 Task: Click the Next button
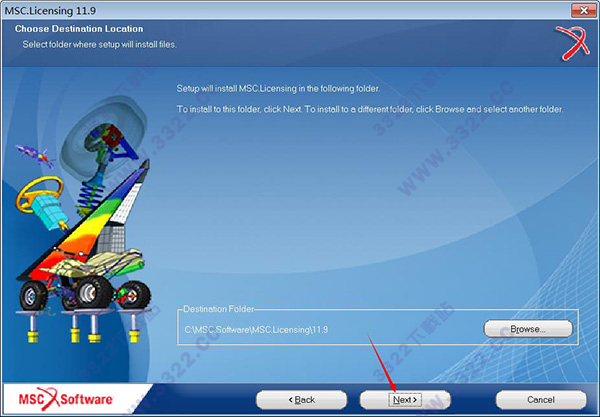405,400
